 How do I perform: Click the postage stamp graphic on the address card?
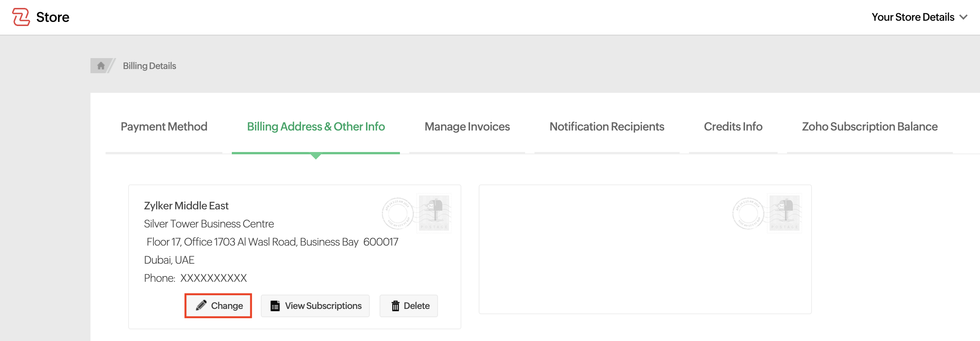tap(433, 213)
